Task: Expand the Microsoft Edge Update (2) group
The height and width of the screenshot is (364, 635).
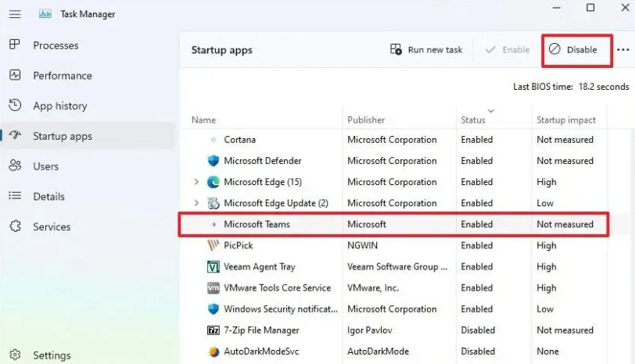Action: tap(196, 203)
